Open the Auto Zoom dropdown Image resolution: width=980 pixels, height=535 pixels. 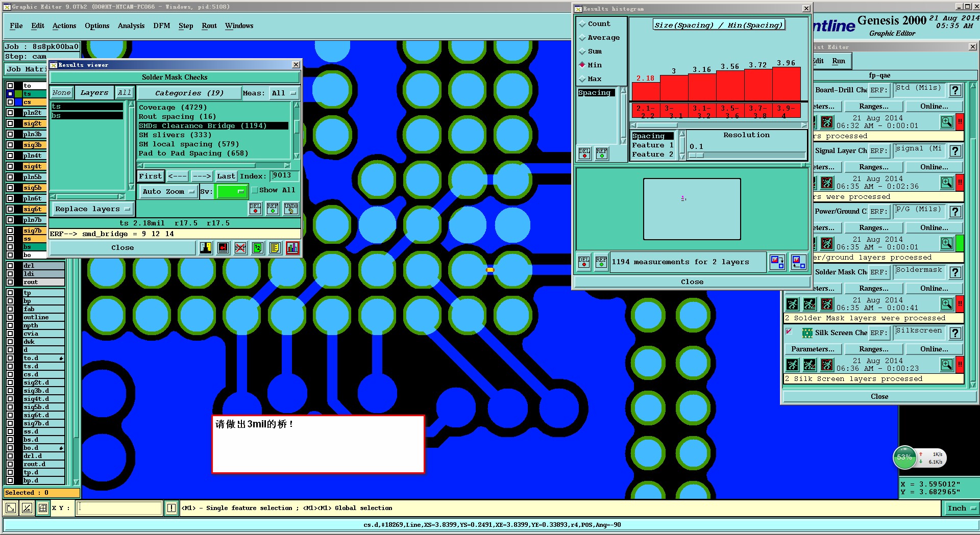(168, 192)
